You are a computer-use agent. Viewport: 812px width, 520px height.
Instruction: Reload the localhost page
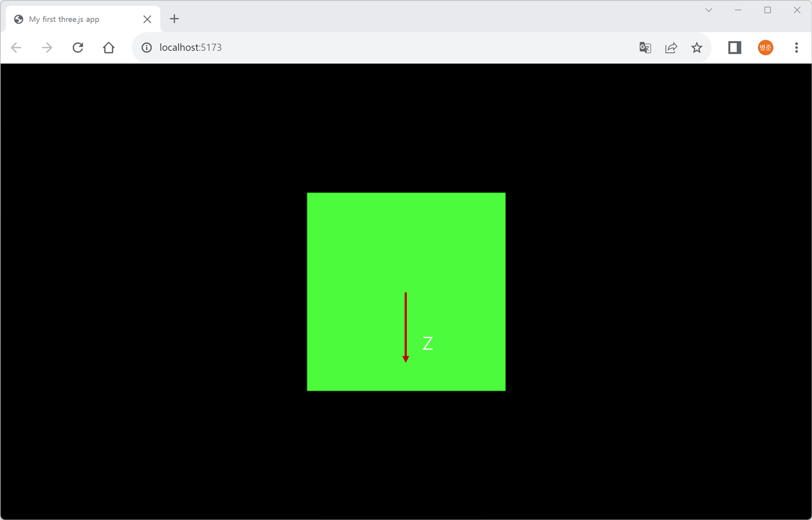pyautogui.click(x=78, y=48)
